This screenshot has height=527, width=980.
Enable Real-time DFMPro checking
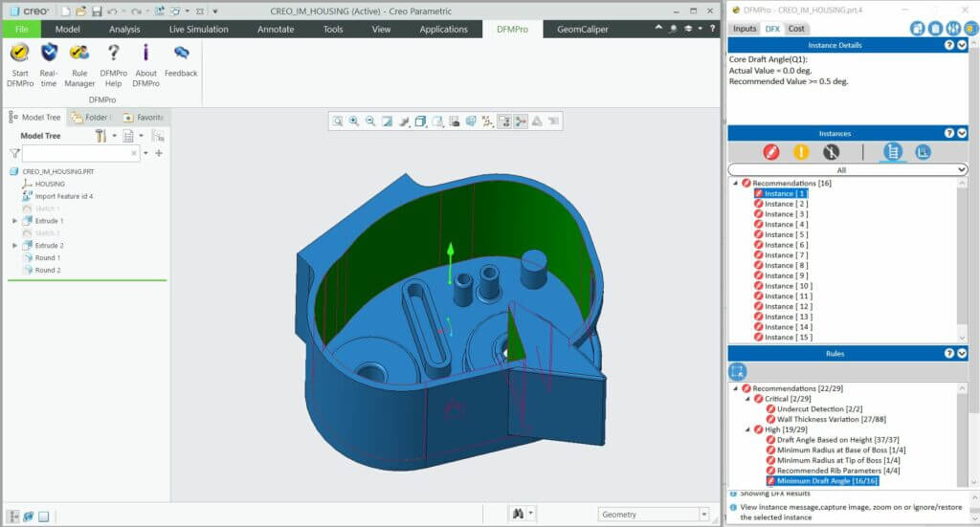pos(49,65)
